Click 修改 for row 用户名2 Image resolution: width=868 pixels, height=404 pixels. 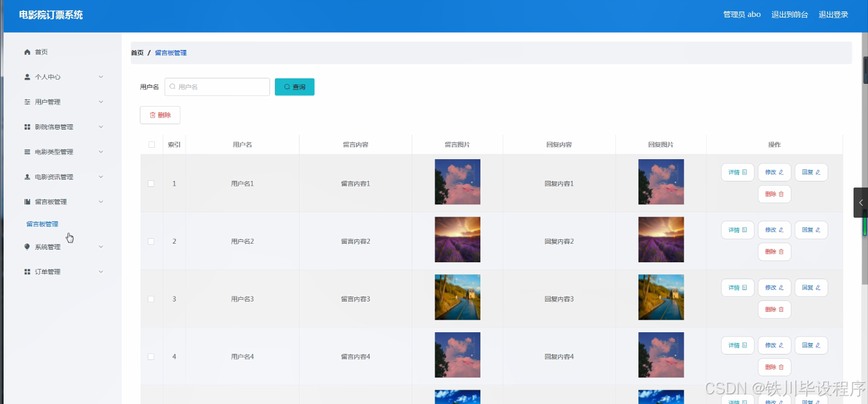[x=775, y=230]
